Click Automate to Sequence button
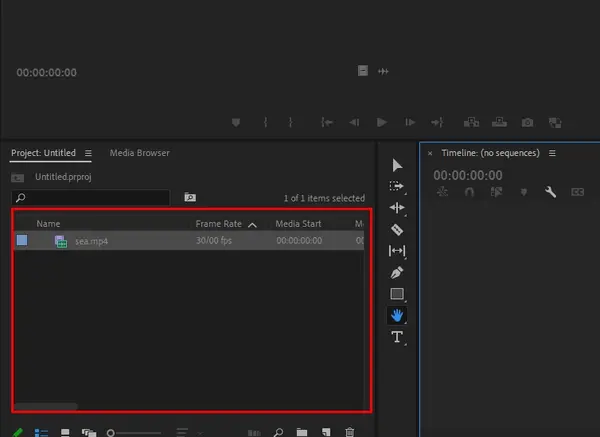This screenshot has height=437, width=600. pos(254,433)
